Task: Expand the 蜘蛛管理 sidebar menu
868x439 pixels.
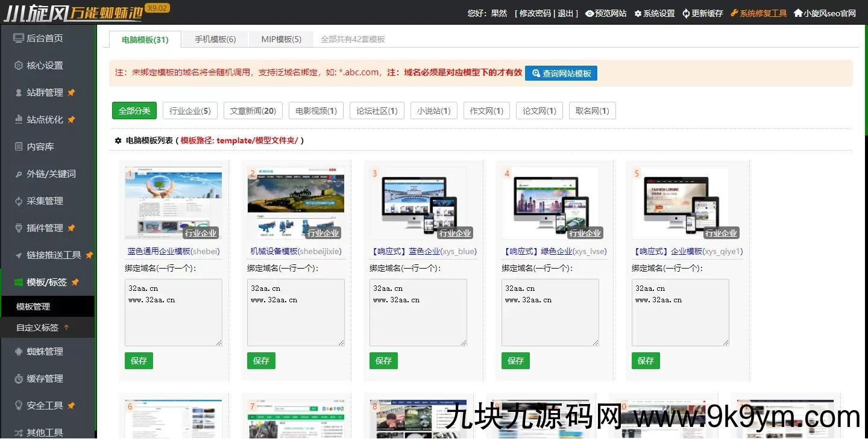Action: coord(45,352)
